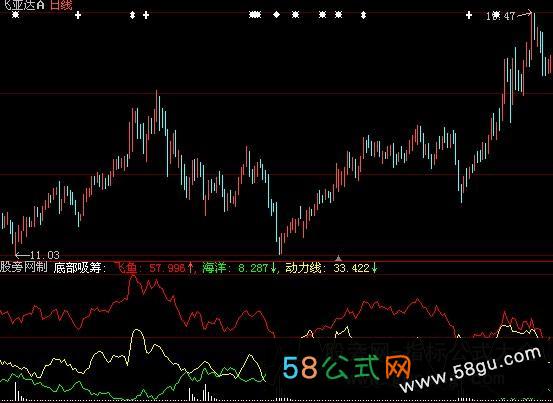Click the red up arrow after 57.996
Image resolution: width=553 pixels, height=403 pixels.
click(x=190, y=268)
